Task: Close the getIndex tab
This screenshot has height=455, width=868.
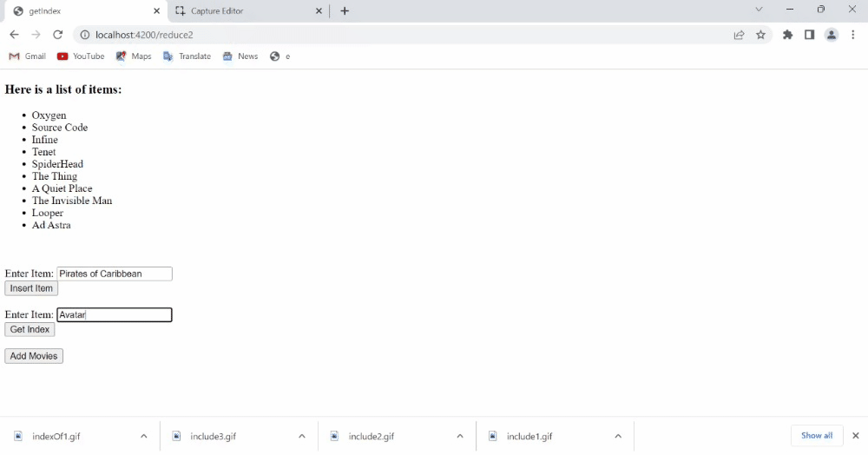Action: pos(156,11)
